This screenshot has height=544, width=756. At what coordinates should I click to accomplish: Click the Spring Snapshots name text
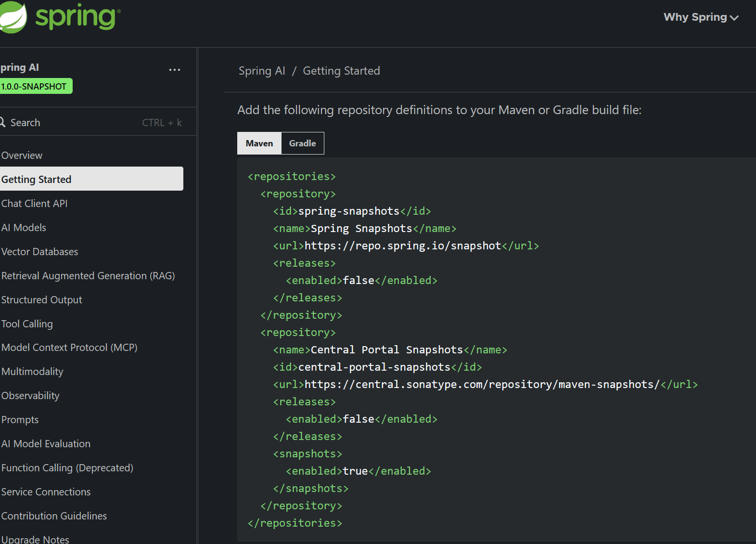[361, 228]
